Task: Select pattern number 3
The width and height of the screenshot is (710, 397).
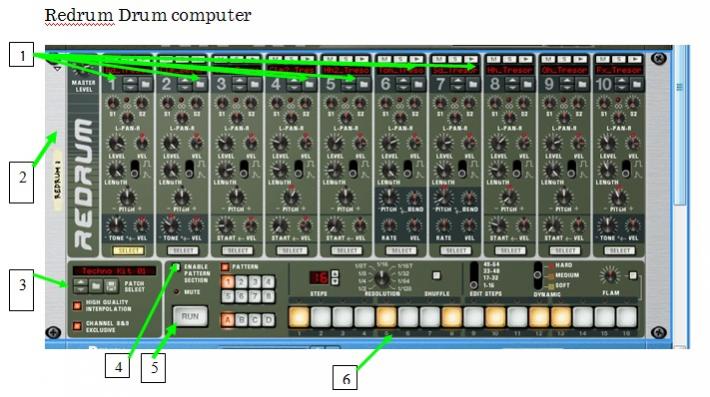Action: pyautogui.click(x=255, y=282)
